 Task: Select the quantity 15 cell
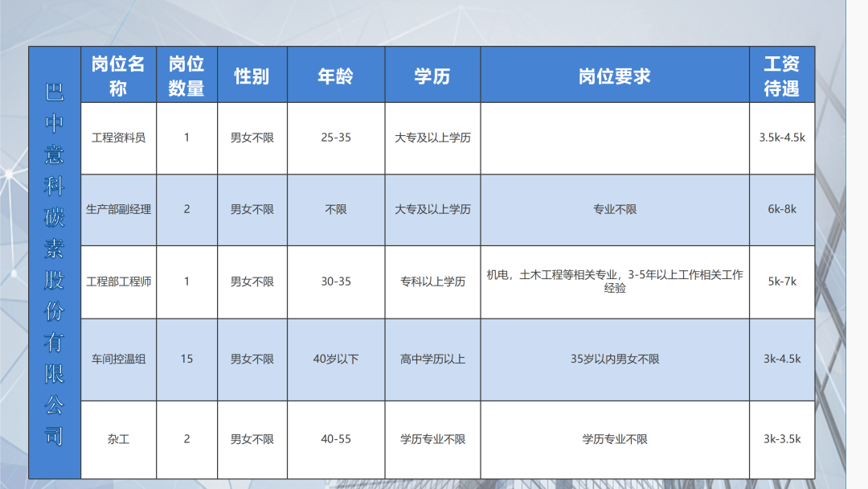click(186, 360)
